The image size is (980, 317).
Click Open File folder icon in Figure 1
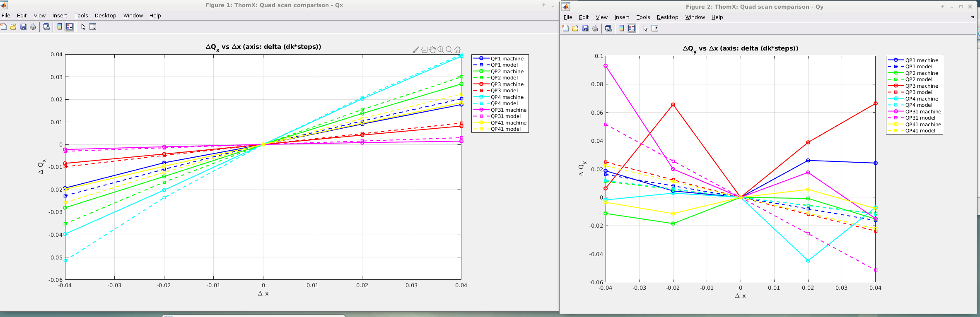[x=13, y=27]
